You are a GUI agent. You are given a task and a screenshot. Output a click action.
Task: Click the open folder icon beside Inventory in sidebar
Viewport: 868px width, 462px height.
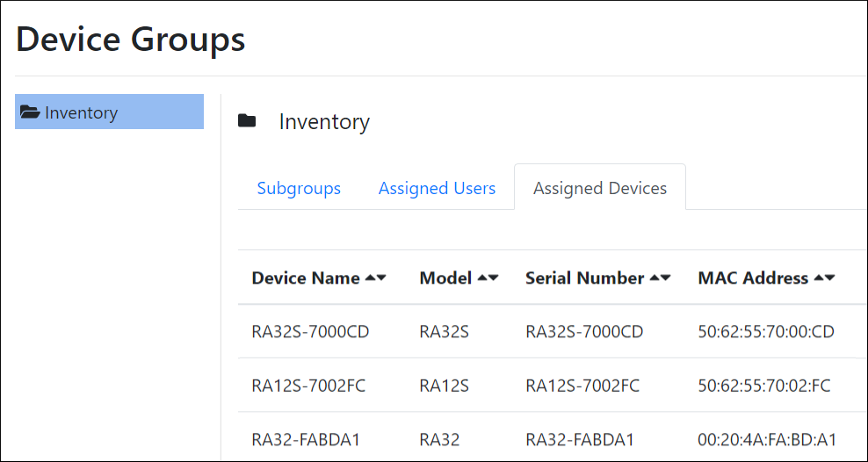click(x=30, y=112)
